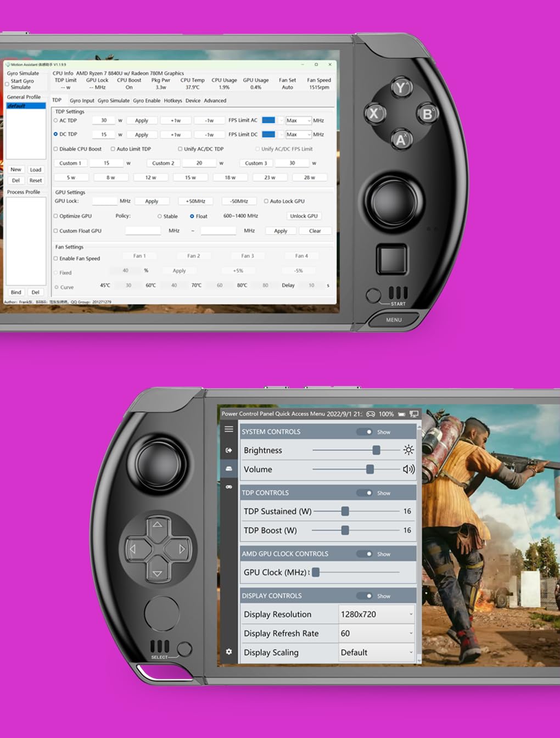Open the FPS Limit AC dropdown
This screenshot has height=738, width=560.
[x=273, y=120]
